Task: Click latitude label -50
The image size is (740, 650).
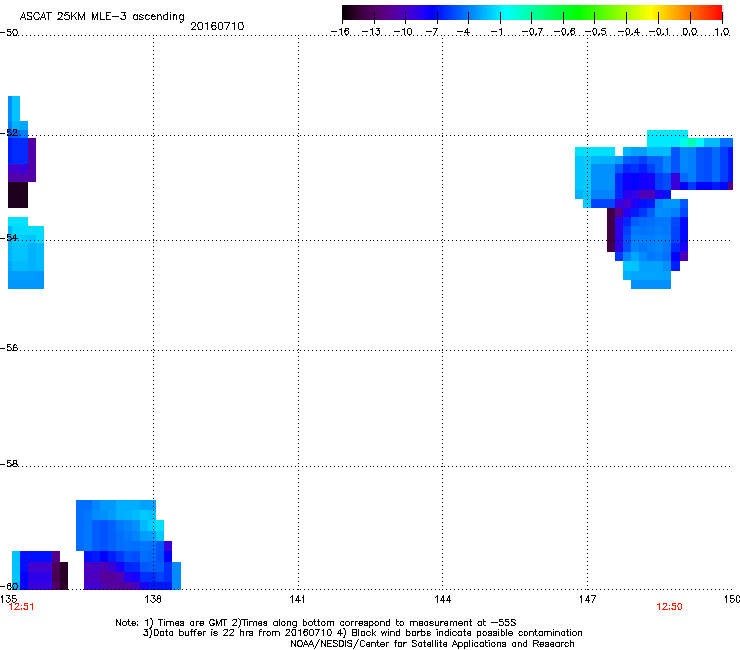Action: (x=9, y=33)
